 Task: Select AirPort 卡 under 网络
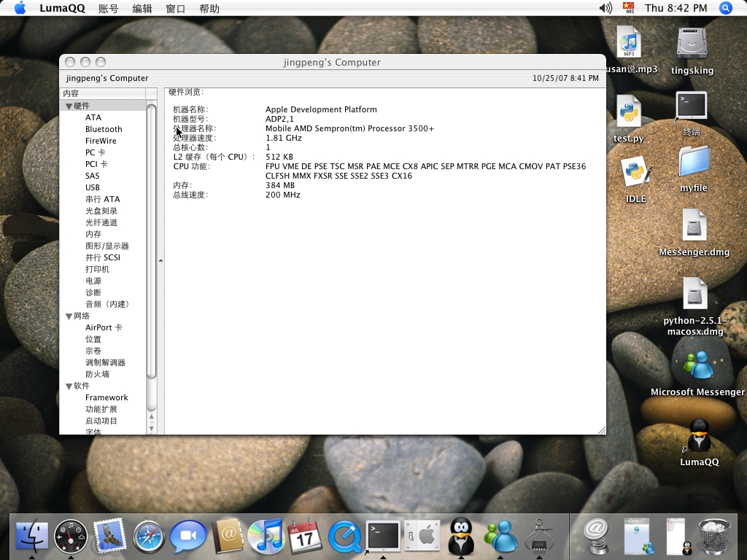(104, 327)
